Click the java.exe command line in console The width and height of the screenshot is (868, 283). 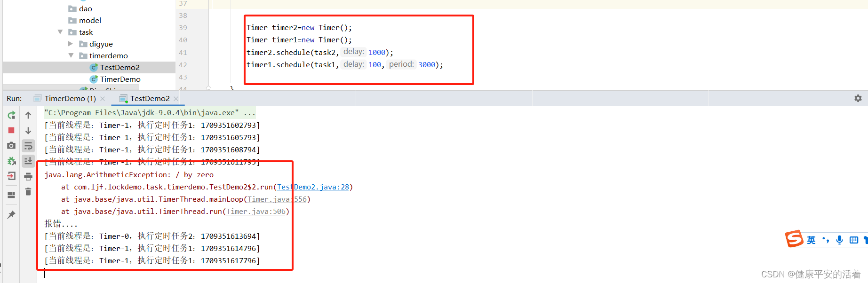click(150, 113)
